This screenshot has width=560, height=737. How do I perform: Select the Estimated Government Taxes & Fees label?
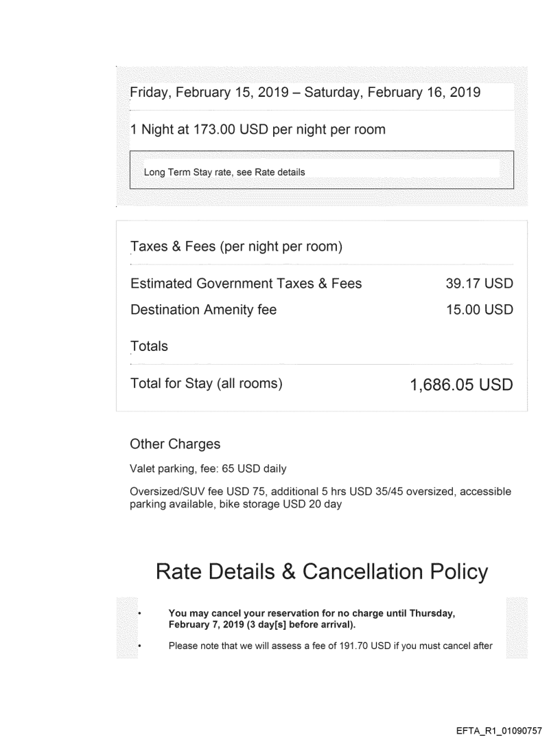pyautogui.click(x=246, y=284)
